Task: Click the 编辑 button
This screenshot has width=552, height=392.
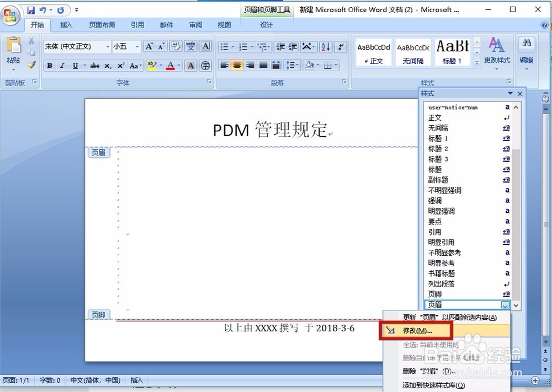Action: click(x=526, y=53)
